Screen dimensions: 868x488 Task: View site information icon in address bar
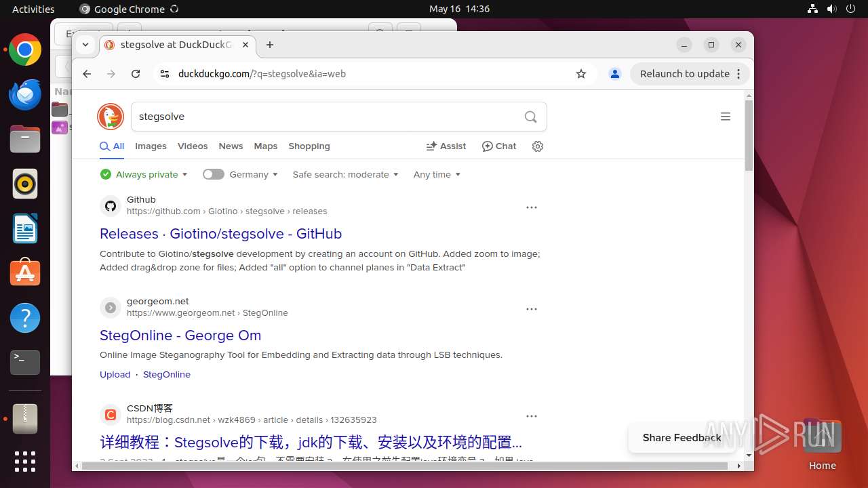pyautogui.click(x=165, y=74)
